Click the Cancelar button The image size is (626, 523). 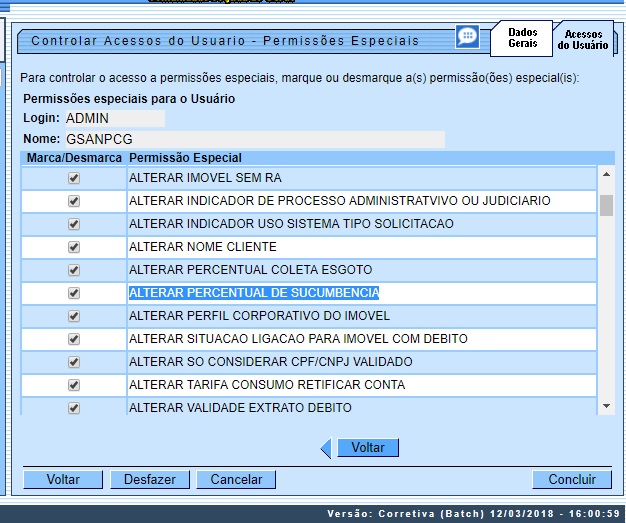coord(236,479)
